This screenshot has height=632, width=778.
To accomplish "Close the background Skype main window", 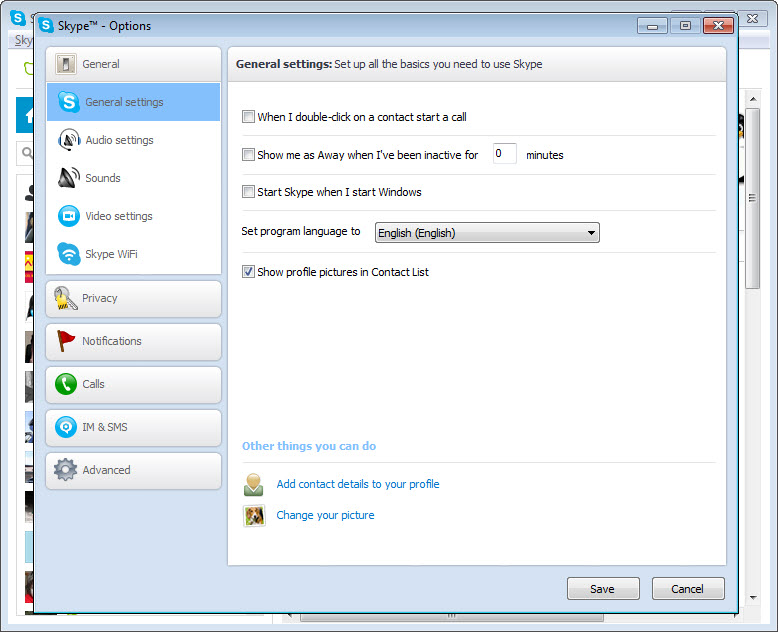I will (753, 18).
